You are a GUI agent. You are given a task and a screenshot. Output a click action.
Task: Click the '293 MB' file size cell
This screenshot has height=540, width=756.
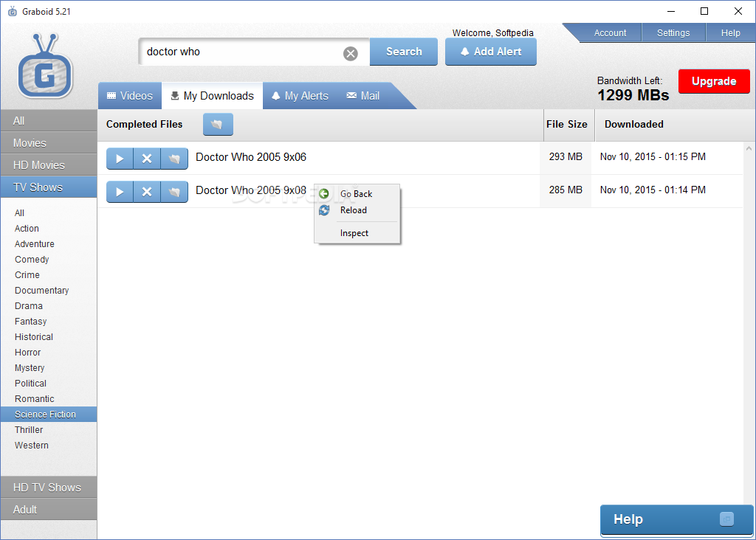point(566,156)
